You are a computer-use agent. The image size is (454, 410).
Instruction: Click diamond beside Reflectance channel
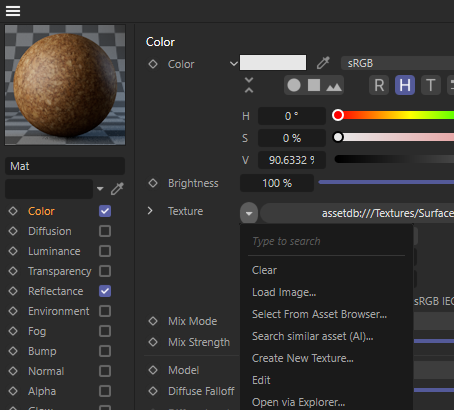coord(13,291)
